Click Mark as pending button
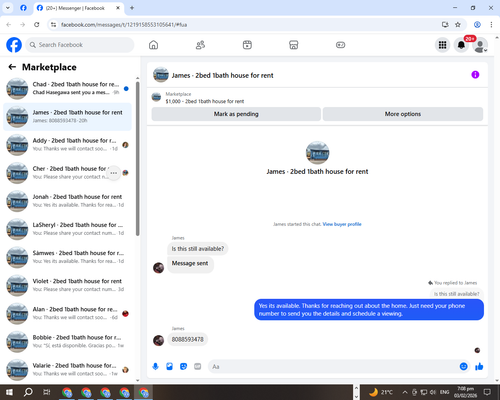500x400 pixels. click(x=236, y=114)
